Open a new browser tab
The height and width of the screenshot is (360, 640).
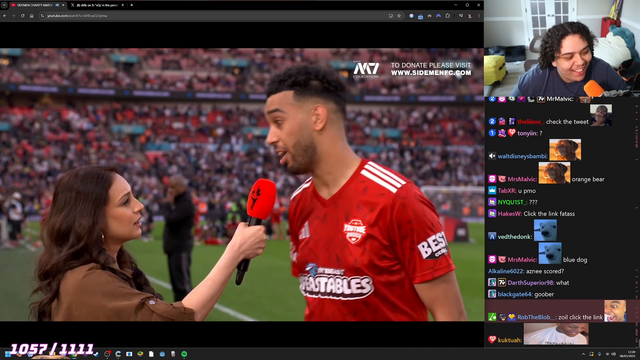point(131,5)
